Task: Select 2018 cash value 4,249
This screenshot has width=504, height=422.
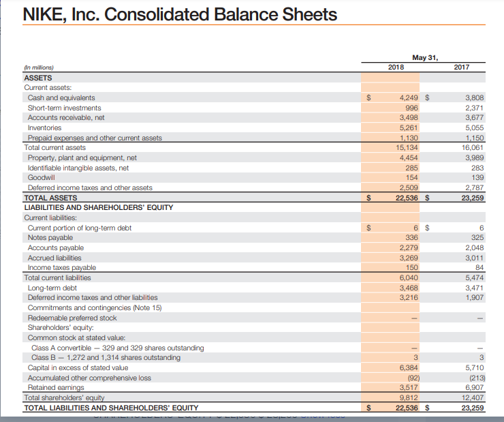Action: click(x=409, y=97)
